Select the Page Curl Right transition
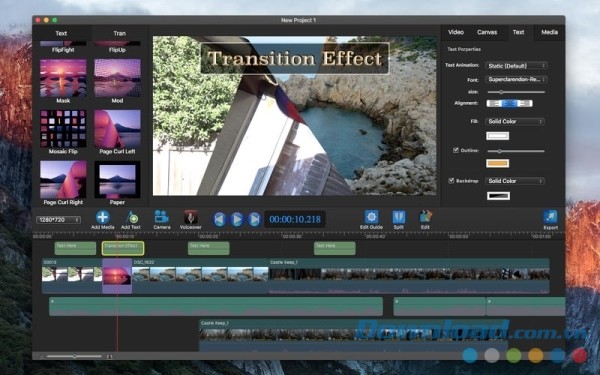This screenshot has height=375, width=600. [63, 179]
